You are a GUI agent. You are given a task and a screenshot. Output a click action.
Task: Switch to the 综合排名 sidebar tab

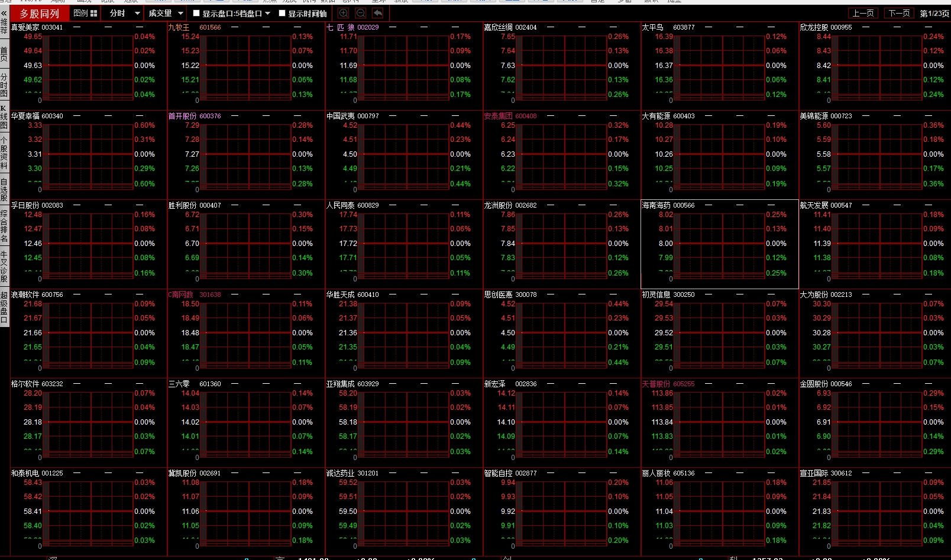click(x=4, y=226)
